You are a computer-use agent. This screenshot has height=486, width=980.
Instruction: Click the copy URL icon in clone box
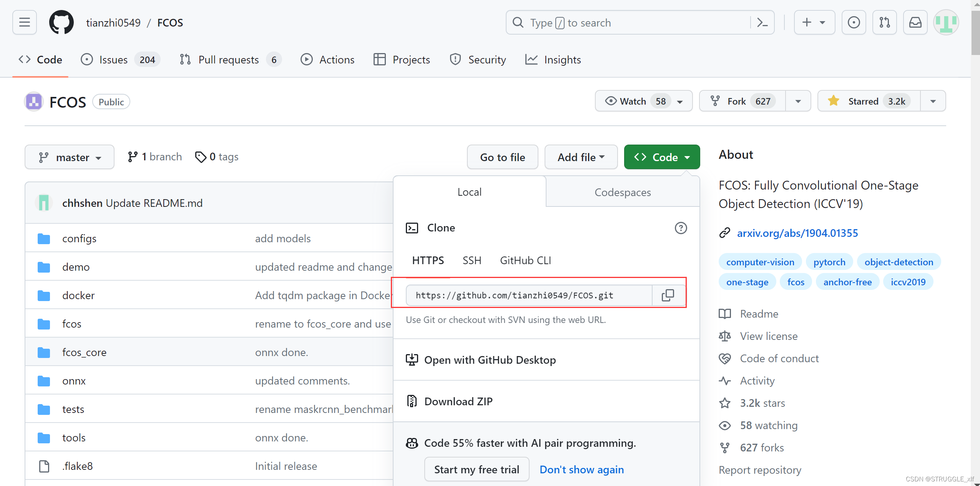(x=668, y=295)
